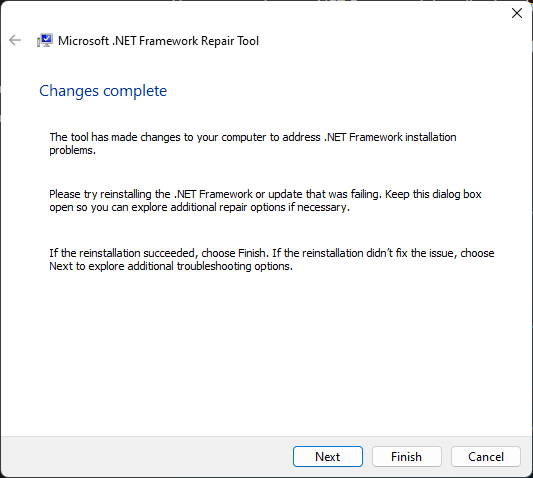The height and width of the screenshot is (478, 533).
Task: Close the Repair Tool dialog window
Action: (517, 13)
